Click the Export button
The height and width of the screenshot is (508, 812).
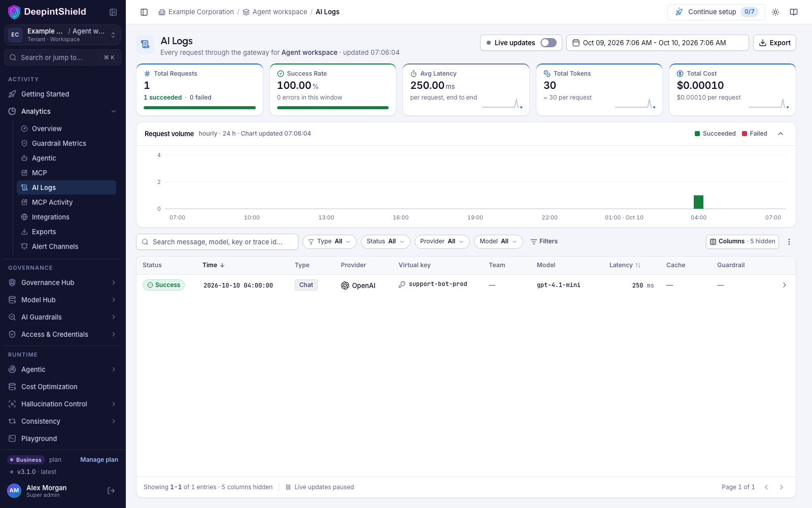point(774,43)
